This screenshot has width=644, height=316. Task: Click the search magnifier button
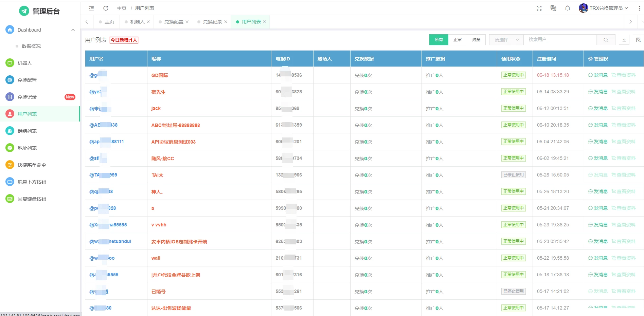pyautogui.click(x=606, y=40)
